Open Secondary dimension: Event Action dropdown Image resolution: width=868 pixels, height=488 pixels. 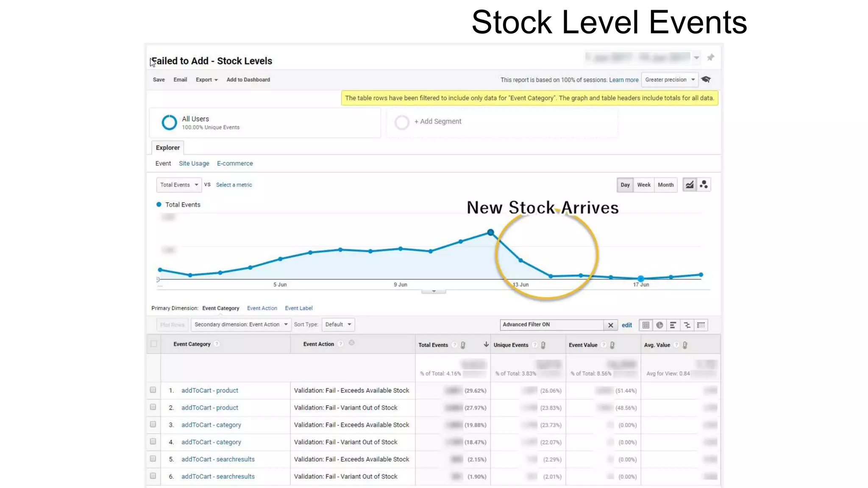tap(241, 324)
